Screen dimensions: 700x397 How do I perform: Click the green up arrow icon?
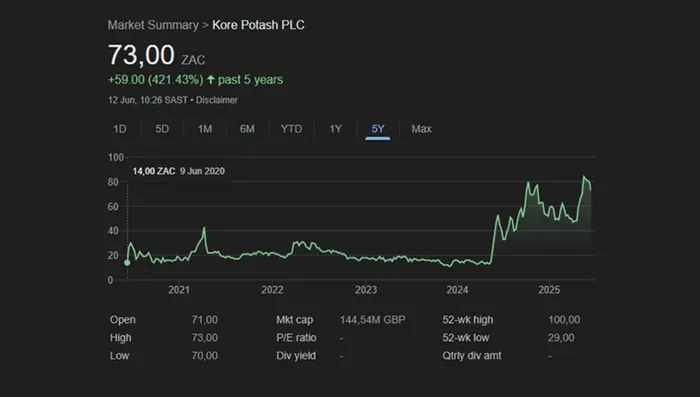tap(211, 80)
